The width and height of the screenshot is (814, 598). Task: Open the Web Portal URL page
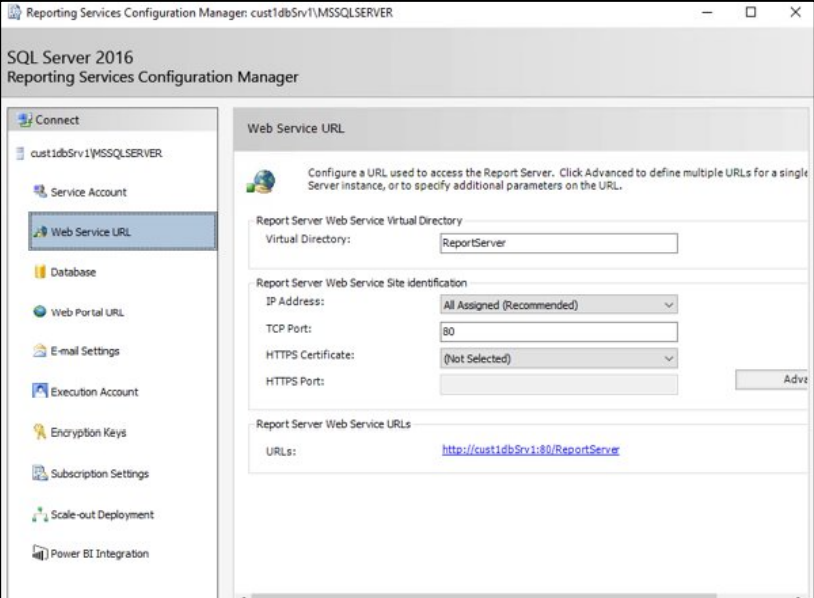pyautogui.click(x=87, y=312)
